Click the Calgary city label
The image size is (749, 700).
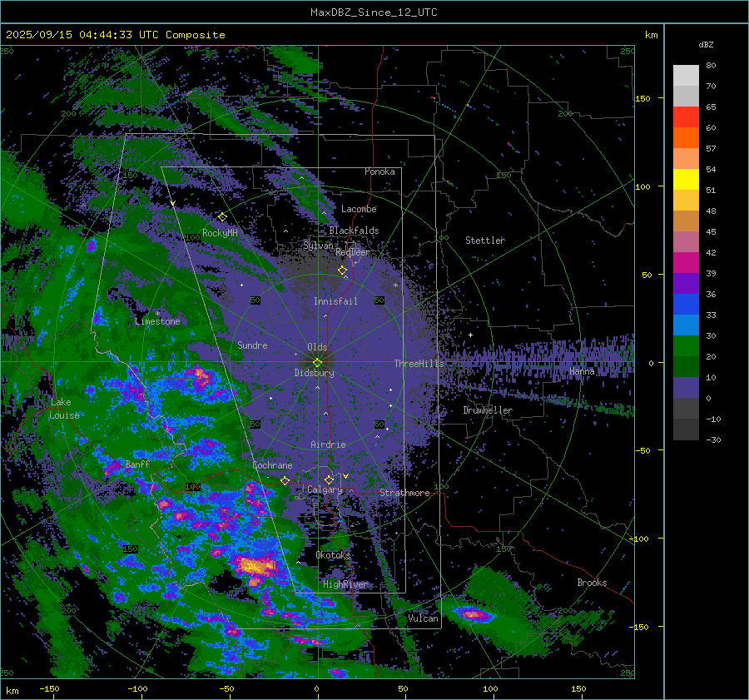325,489
